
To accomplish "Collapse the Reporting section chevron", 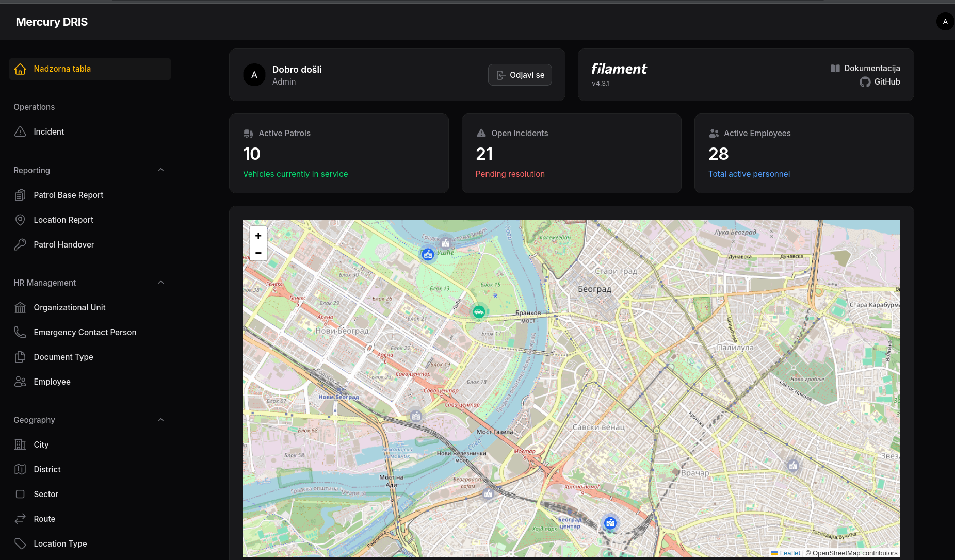I will coord(160,170).
